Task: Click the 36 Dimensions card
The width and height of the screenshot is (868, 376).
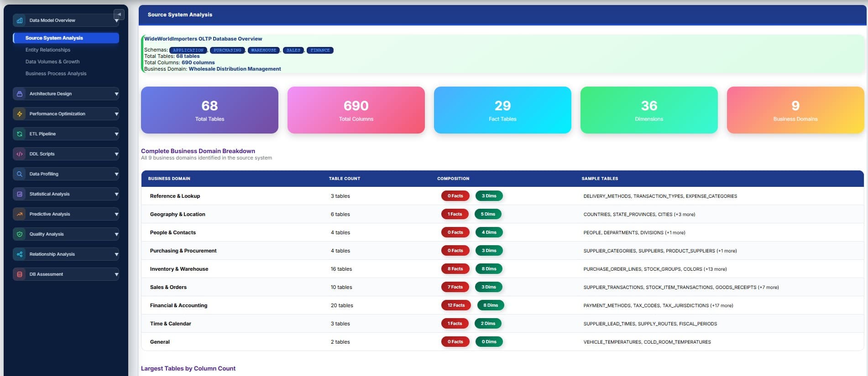Action: [649, 110]
